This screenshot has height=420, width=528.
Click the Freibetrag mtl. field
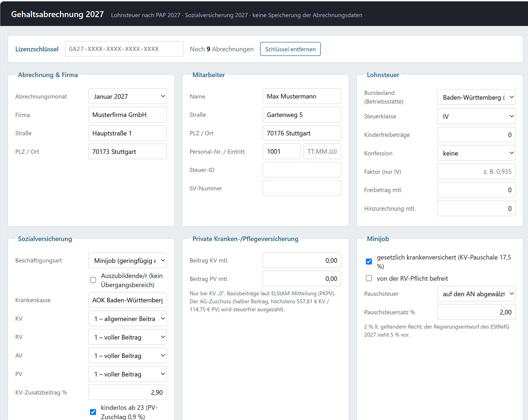(476, 190)
